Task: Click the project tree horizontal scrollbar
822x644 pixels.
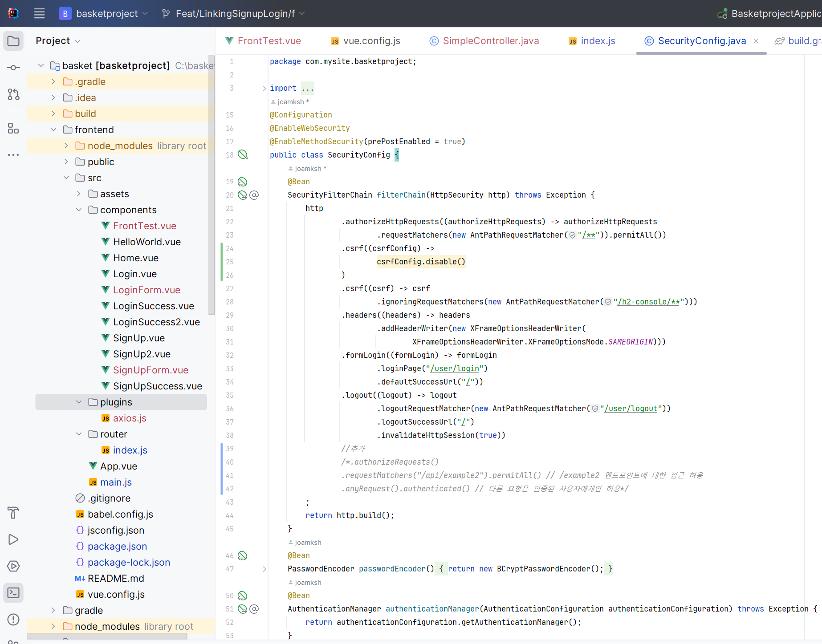Action: [107, 636]
